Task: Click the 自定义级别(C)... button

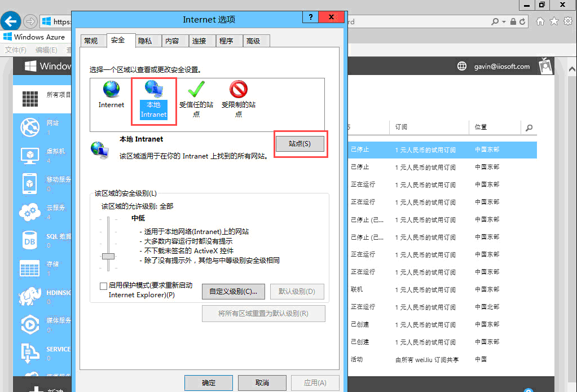Action: coord(234,292)
